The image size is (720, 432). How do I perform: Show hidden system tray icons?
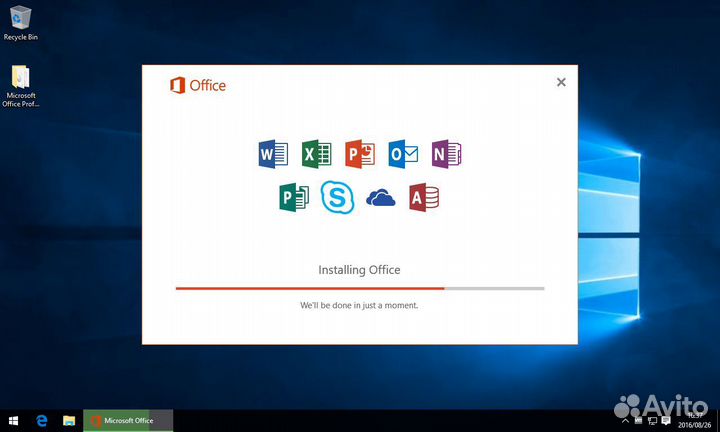(x=625, y=421)
